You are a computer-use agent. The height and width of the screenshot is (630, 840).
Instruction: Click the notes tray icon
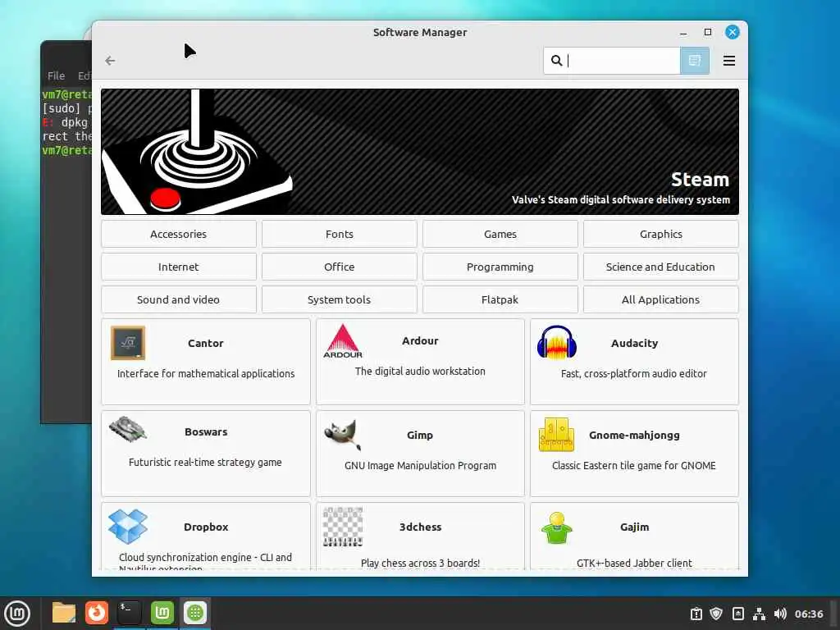coord(737,614)
